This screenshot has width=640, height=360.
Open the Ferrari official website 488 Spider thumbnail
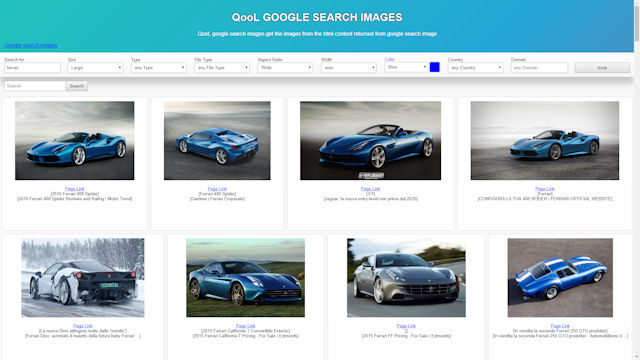[544, 140]
